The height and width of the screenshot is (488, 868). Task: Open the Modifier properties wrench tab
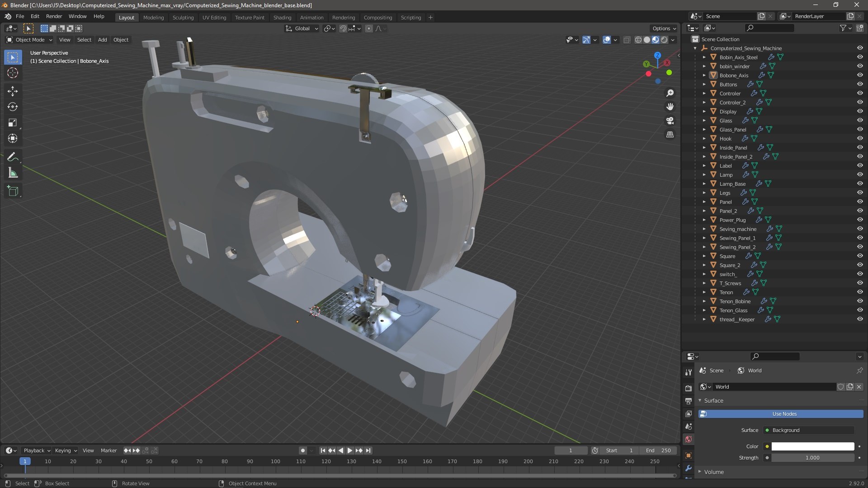tap(689, 468)
